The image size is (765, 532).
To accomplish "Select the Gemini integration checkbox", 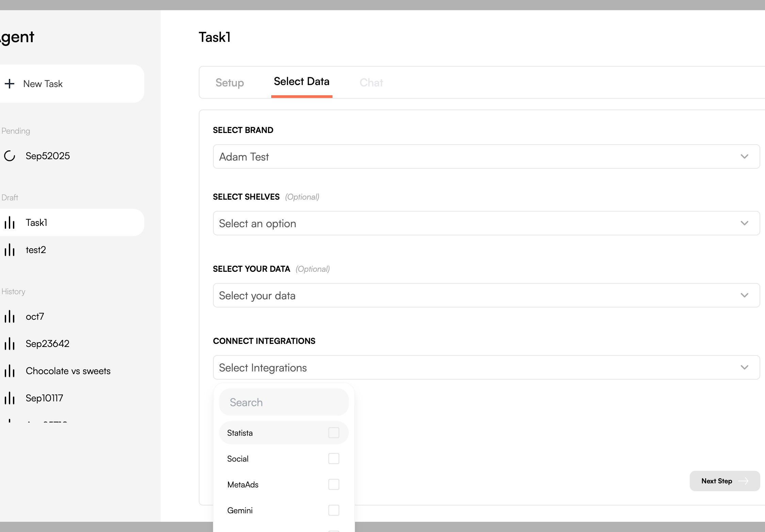I will click(333, 510).
